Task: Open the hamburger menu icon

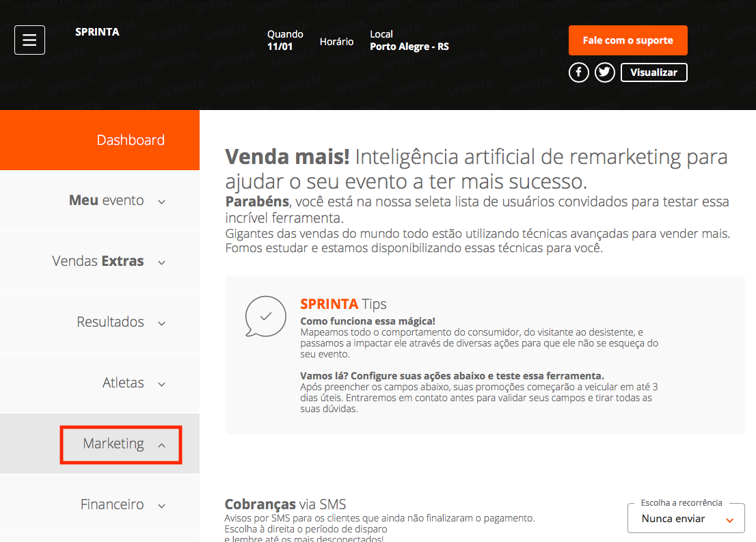Action: click(29, 40)
